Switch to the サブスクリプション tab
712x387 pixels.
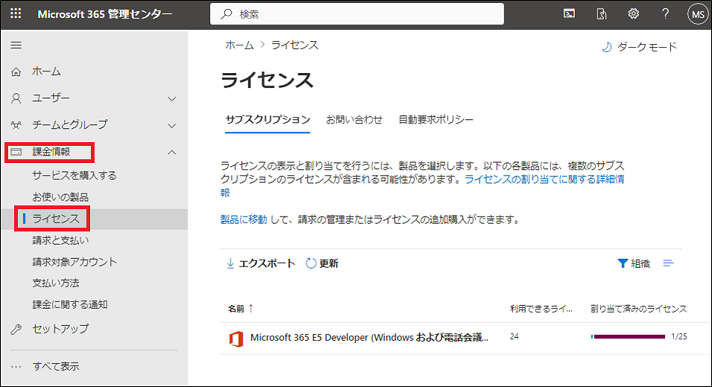point(267,119)
